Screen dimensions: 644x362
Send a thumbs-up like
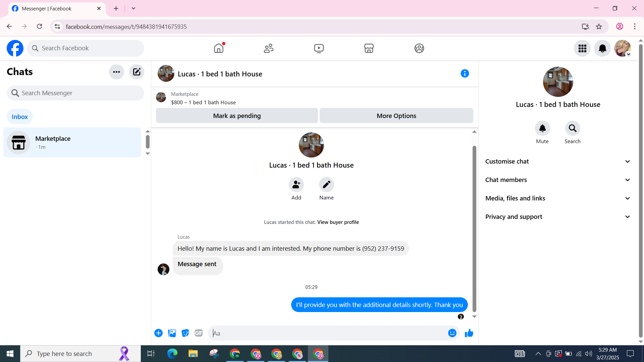click(469, 333)
